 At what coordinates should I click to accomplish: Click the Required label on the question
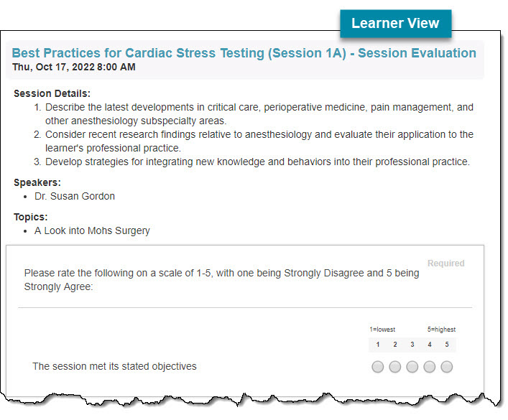445,263
